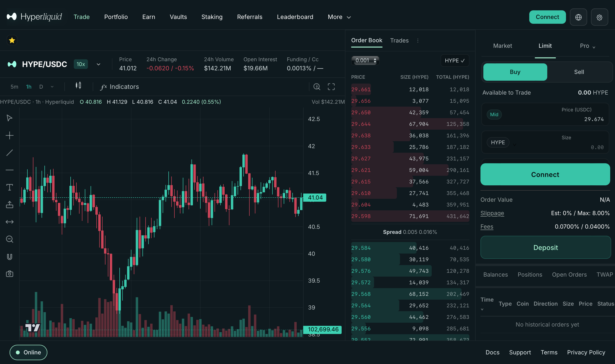Switch to the Trades tab
Viewport: 615px width, 364px height.
coord(399,41)
